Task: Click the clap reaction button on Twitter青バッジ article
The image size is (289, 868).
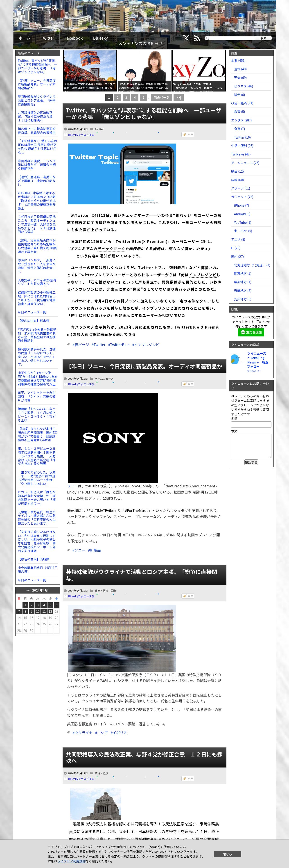Action: 188,135
